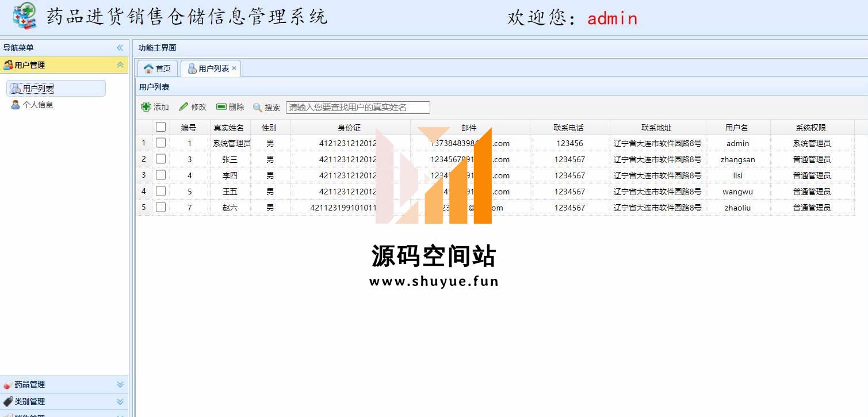
Task: Switch to the 首页 tab
Action: point(158,68)
